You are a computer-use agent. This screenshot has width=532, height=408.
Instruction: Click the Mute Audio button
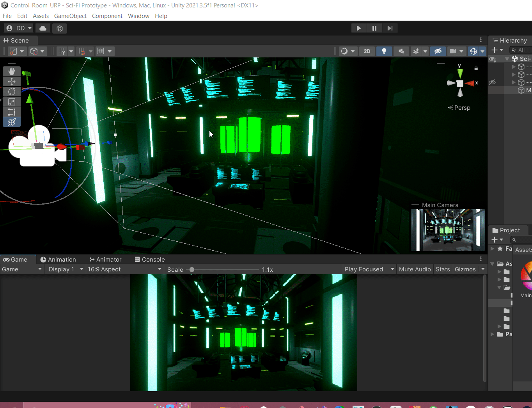(x=415, y=269)
